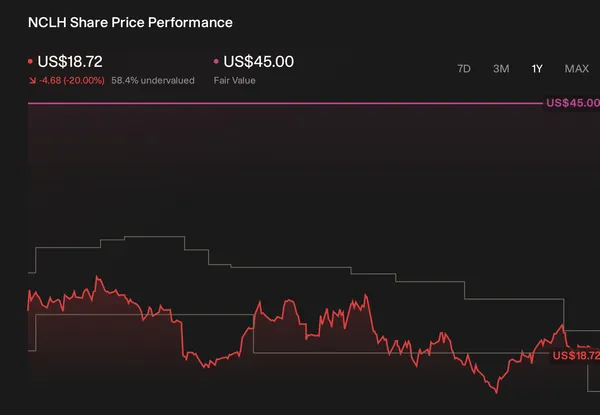Click the highest peak of red price line
This screenshot has height=415, width=600.
(x=97, y=277)
